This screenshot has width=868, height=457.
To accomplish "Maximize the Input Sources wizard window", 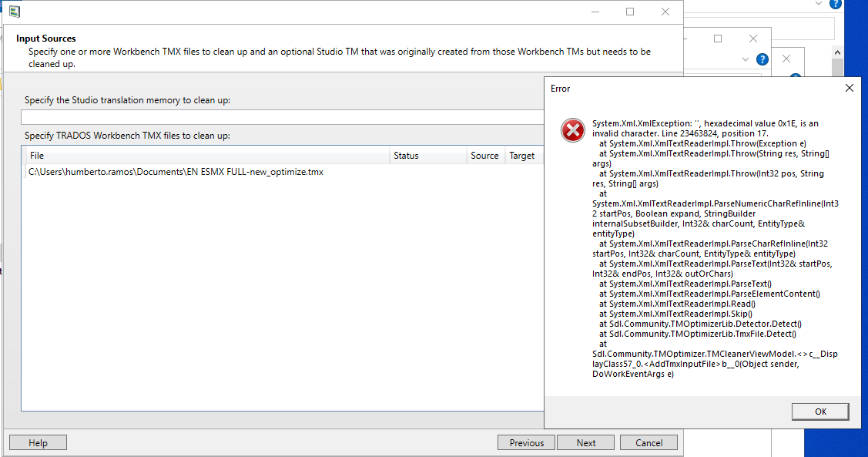I will (x=629, y=12).
